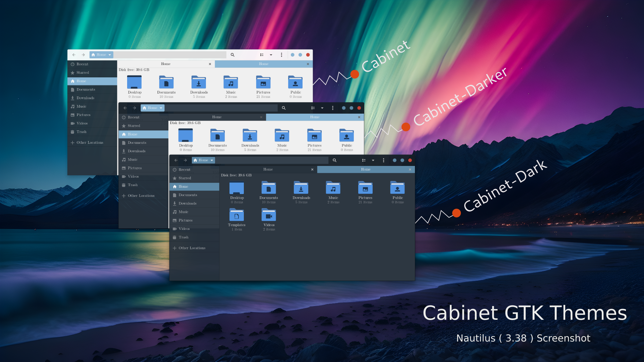Open Music folder icon in Cabinet-Darker window
This screenshot has height=362, width=644.
[282, 135]
